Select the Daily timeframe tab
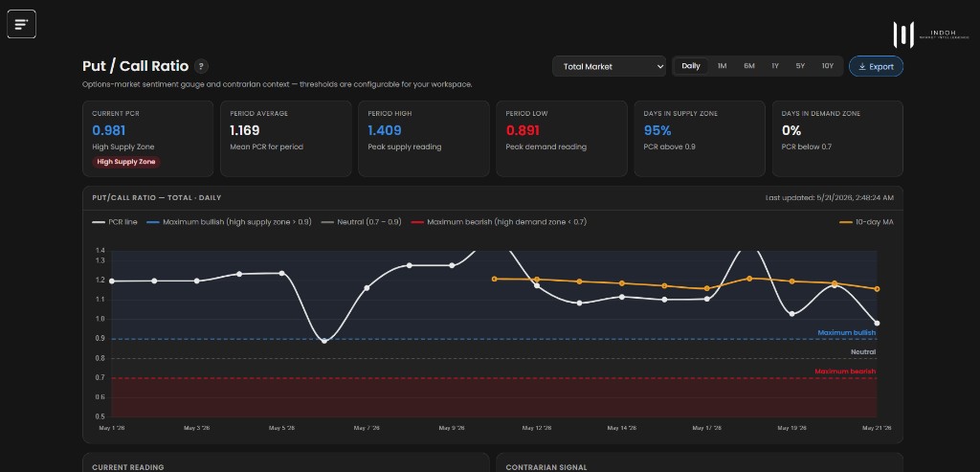This screenshot has height=472, width=980. 691,66
